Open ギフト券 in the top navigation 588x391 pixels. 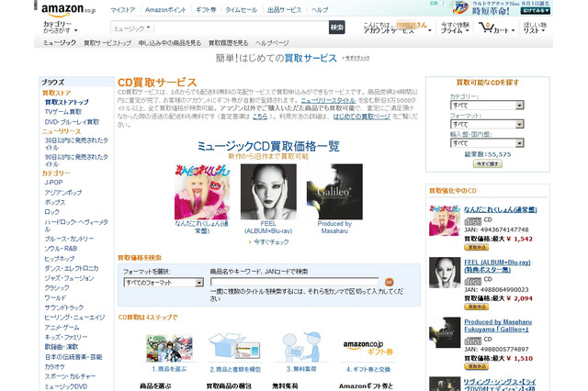tap(206, 10)
